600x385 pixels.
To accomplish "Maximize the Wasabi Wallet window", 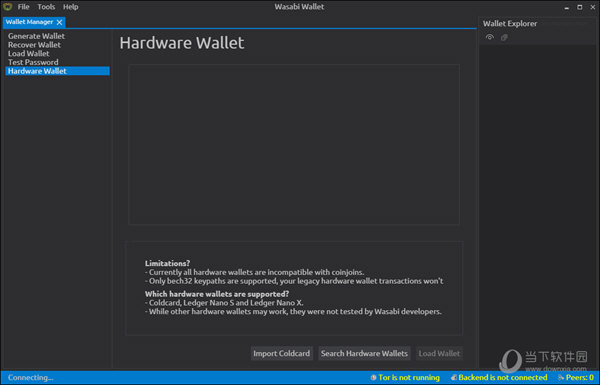I will click(580, 7).
